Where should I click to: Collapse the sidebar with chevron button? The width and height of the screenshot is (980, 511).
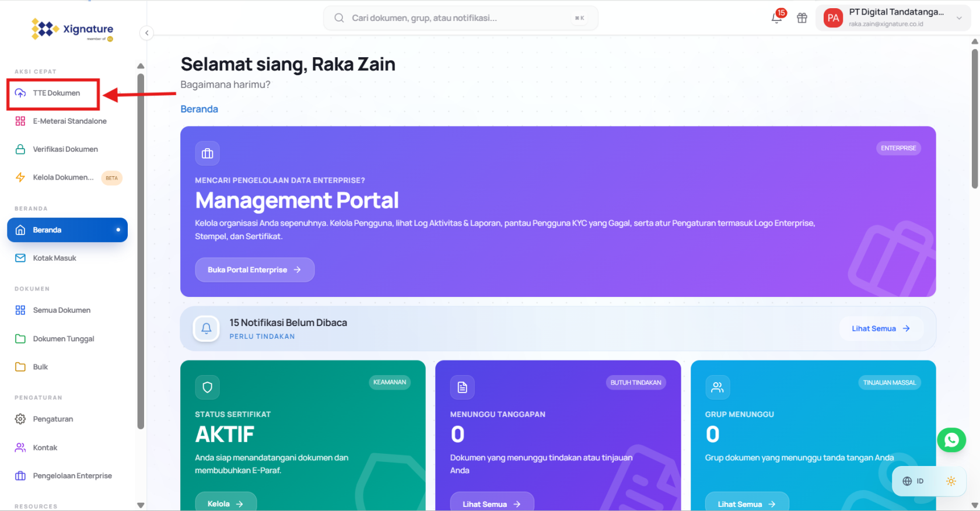[147, 33]
